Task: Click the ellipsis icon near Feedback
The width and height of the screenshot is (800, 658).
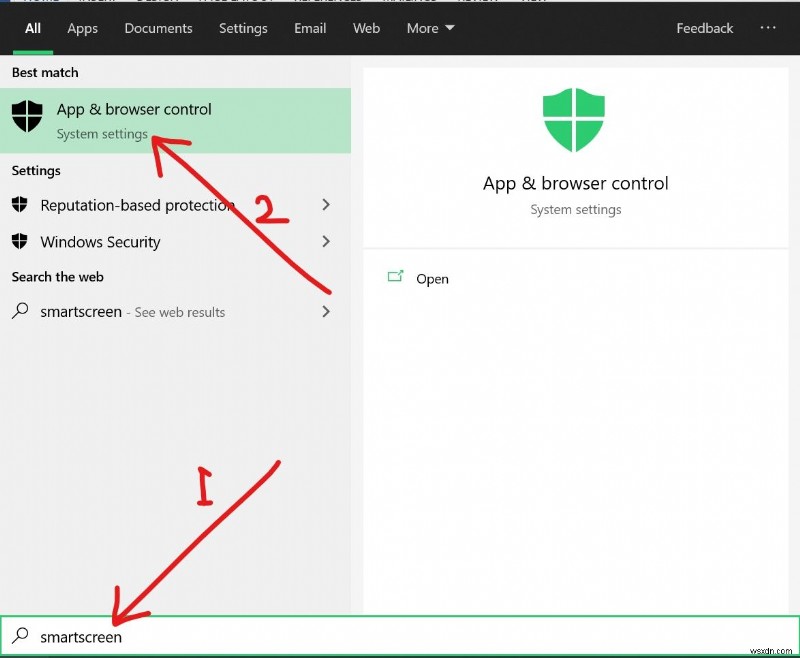Action: pos(768,28)
